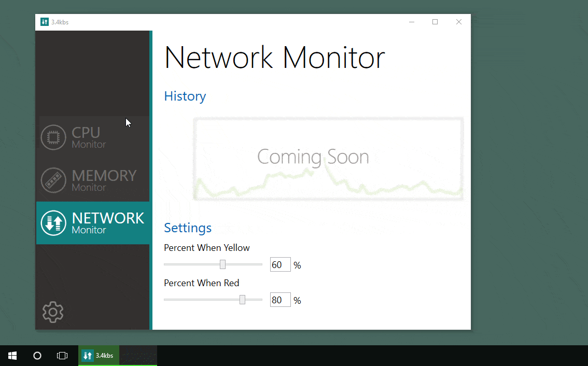This screenshot has height=366, width=588.
Task: Select the Memory RAM stick icon
Action: coord(53,180)
